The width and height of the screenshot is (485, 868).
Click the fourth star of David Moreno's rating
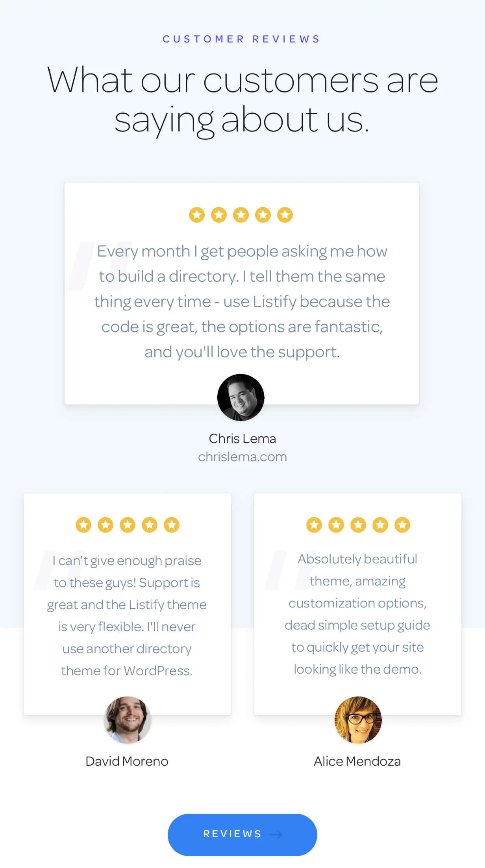[x=149, y=524]
